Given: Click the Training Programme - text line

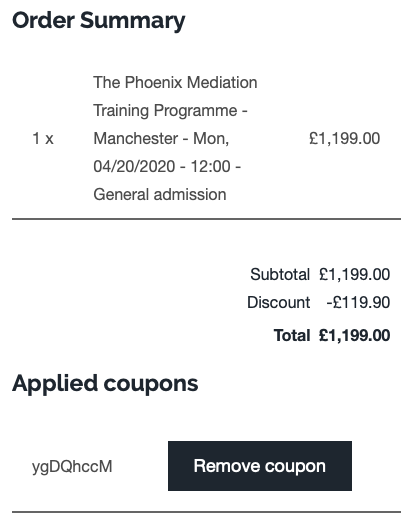Looking at the screenshot, I should click(x=170, y=110).
